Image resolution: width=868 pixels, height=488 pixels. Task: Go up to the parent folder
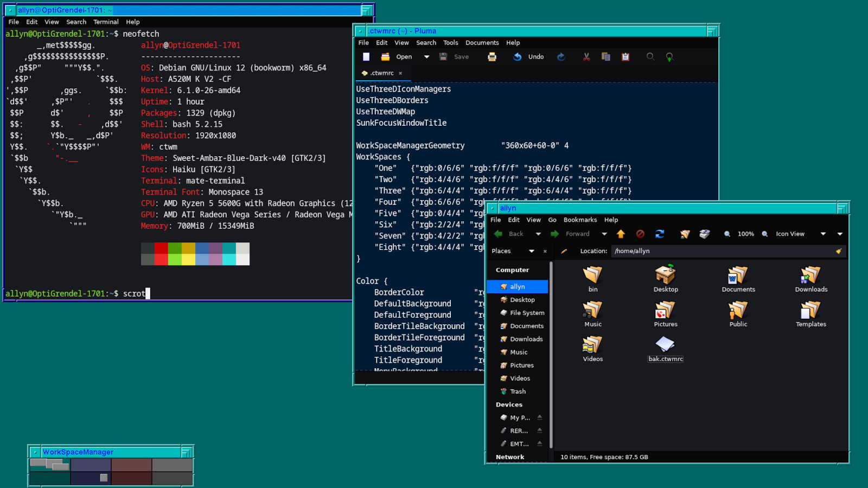click(x=621, y=234)
